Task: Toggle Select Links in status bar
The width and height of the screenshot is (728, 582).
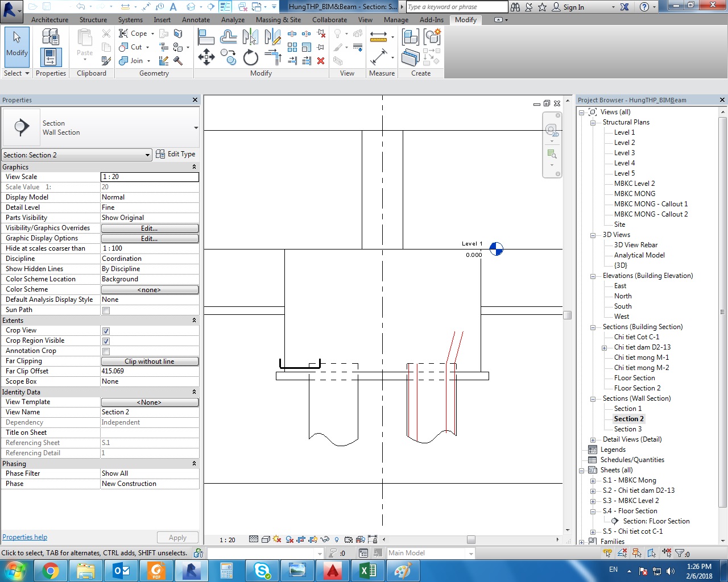Action: 607,552
